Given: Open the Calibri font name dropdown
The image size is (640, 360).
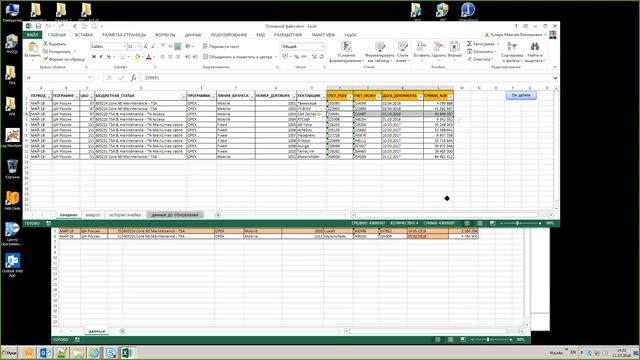Looking at the screenshot, I should coord(124,47).
